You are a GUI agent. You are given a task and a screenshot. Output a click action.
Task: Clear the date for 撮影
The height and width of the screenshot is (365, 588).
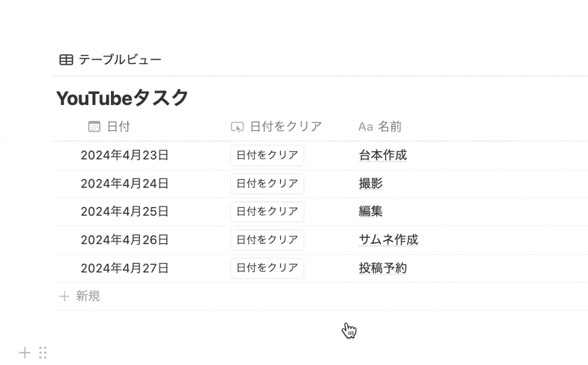267,184
